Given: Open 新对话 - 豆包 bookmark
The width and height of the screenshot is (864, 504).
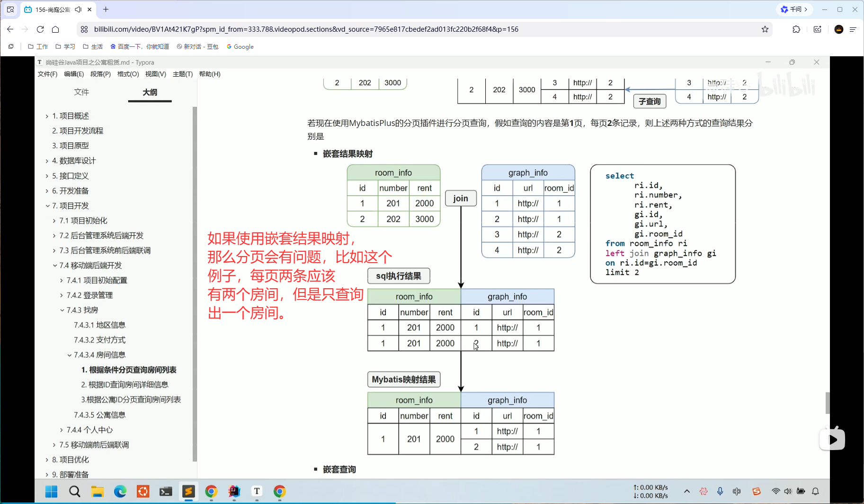Looking at the screenshot, I should point(197,46).
